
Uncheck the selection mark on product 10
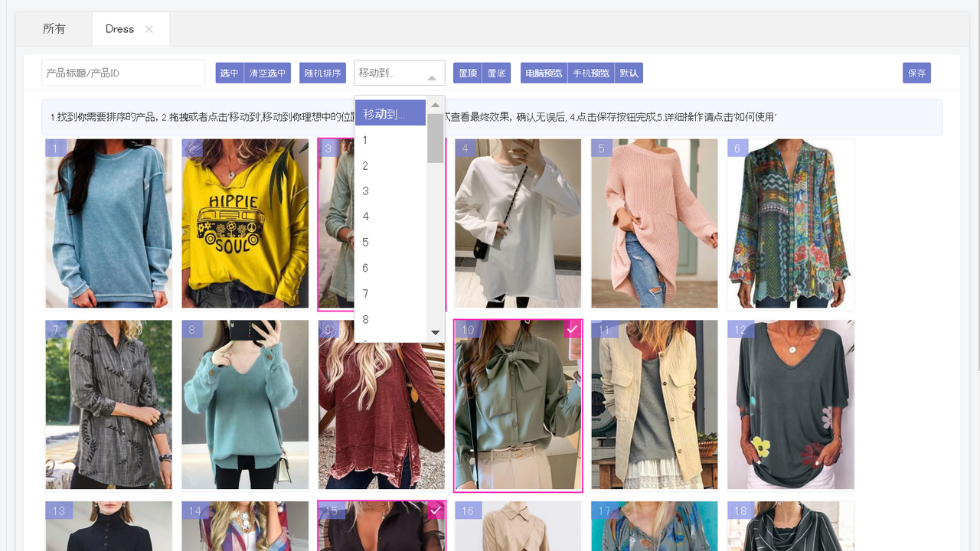tap(573, 329)
